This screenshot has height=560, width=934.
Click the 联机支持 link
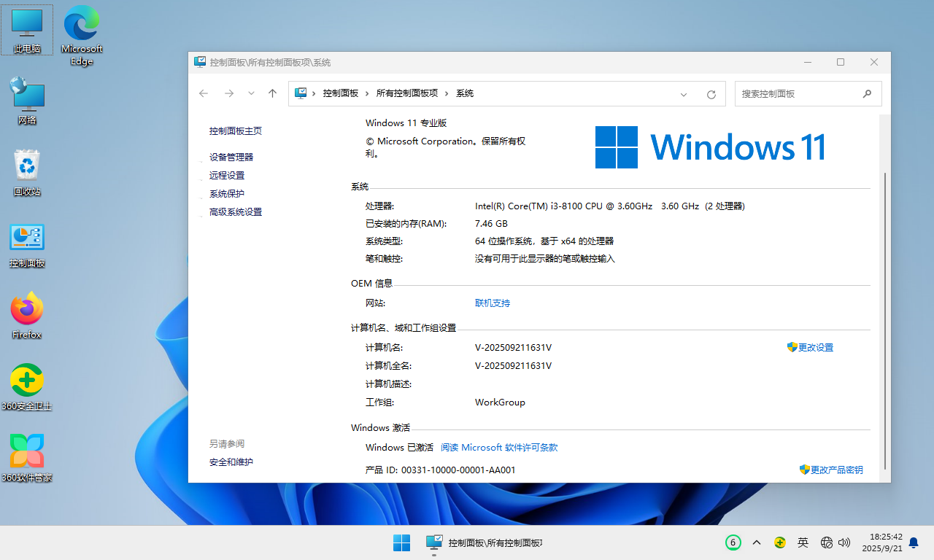[493, 303]
